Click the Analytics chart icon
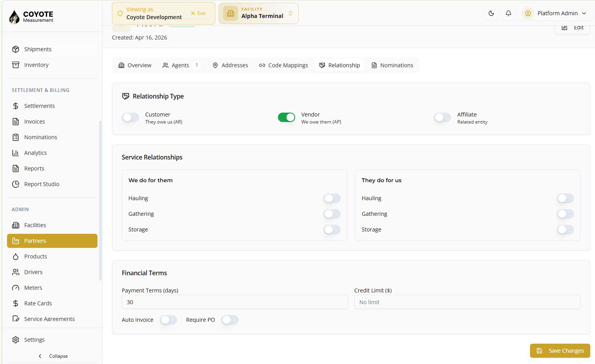This screenshot has width=595, height=364. (16, 153)
